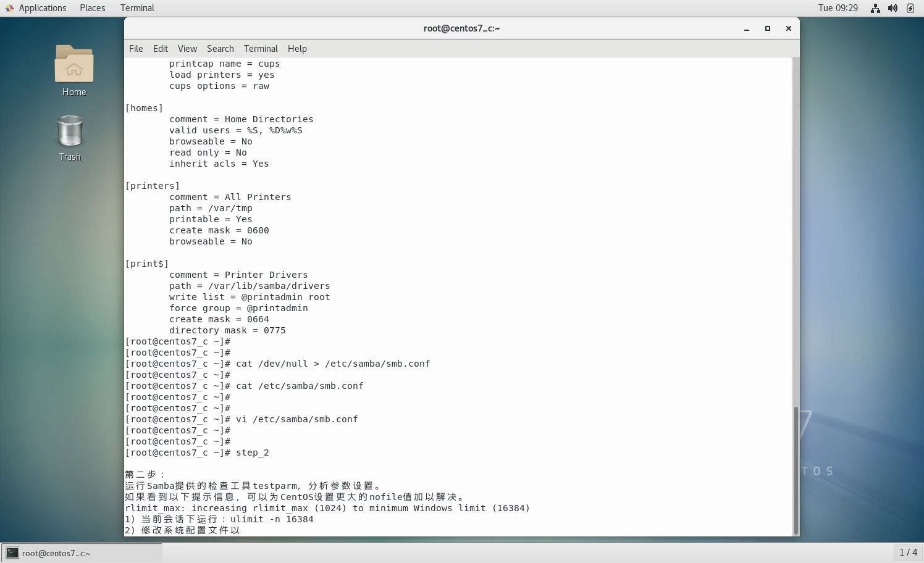The width and height of the screenshot is (924, 563).
Task: Close the terminal window
Action: click(789, 28)
